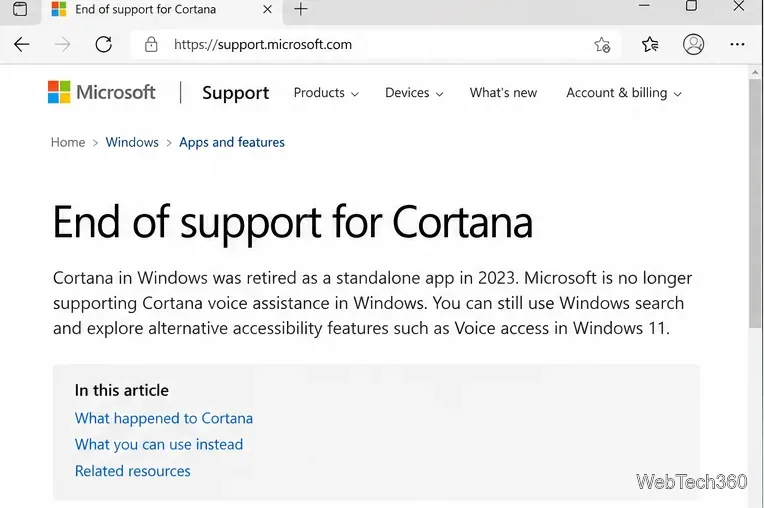Select the End of support for Cortana tab
This screenshot has width=764, height=508.
click(x=161, y=10)
